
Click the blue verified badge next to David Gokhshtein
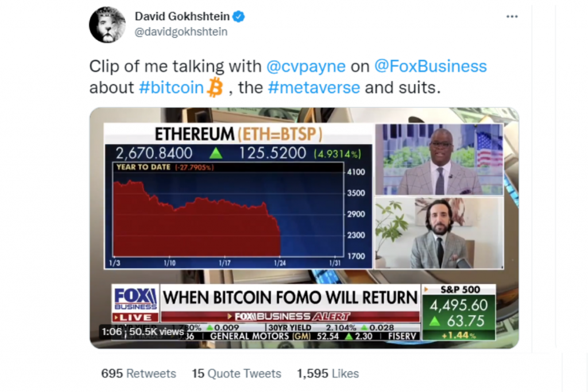click(x=237, y=17)
